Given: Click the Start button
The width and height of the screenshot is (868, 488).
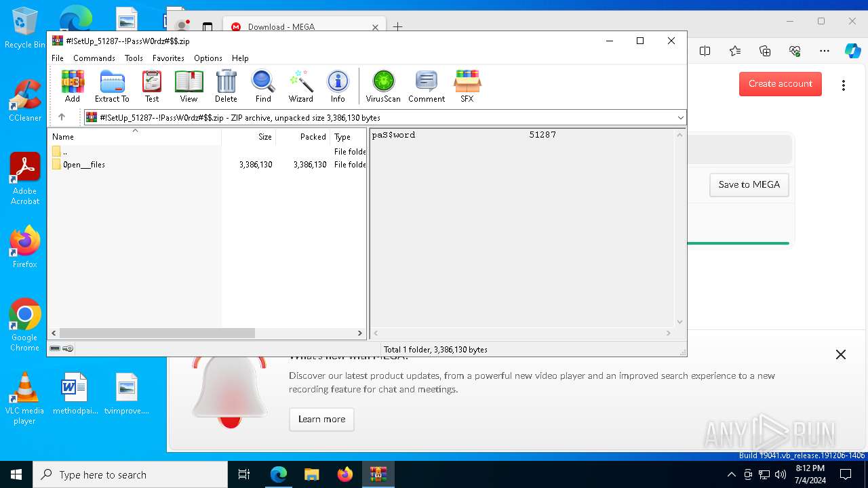Looking at the screenshot, I should pos(16,474).
